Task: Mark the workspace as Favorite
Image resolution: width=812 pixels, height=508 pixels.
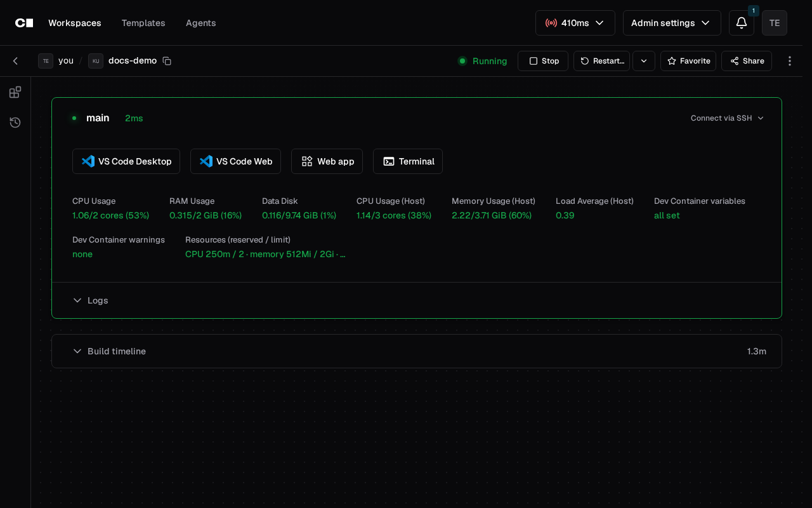Action: (x=688, y=61)
